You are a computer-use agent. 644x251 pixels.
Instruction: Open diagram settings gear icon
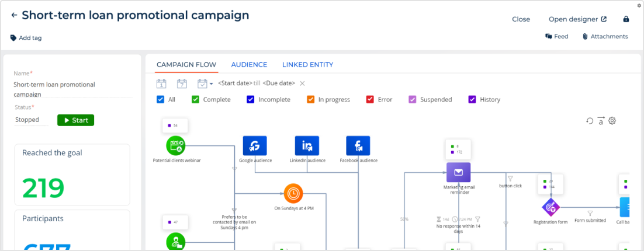pos(612,121)
